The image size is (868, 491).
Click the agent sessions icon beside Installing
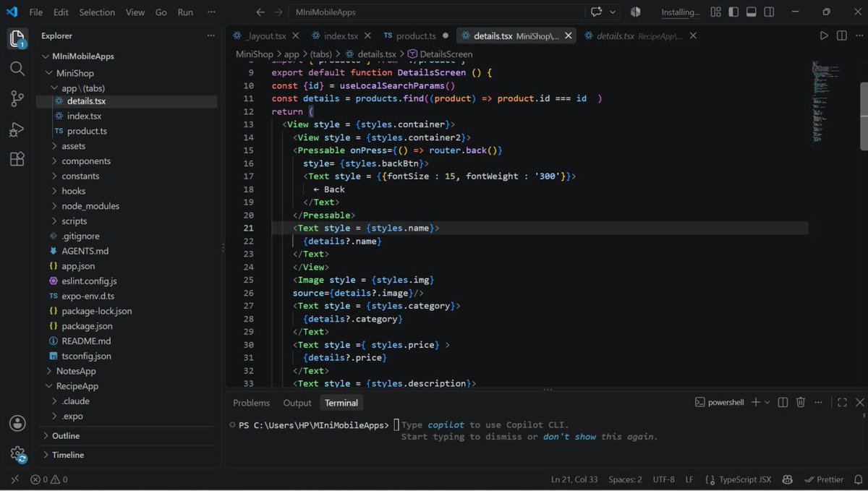[x=636, y=12]
